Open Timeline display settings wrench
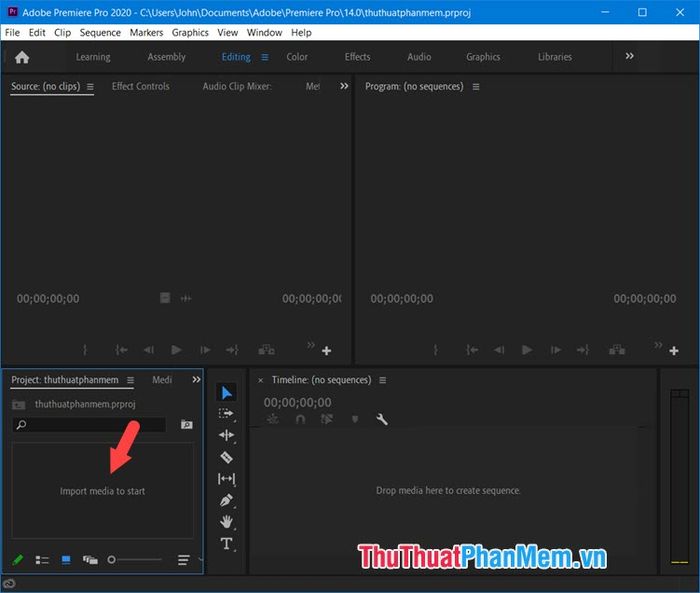This screenshot has width=700, height=593. click(x=382, y=419)
